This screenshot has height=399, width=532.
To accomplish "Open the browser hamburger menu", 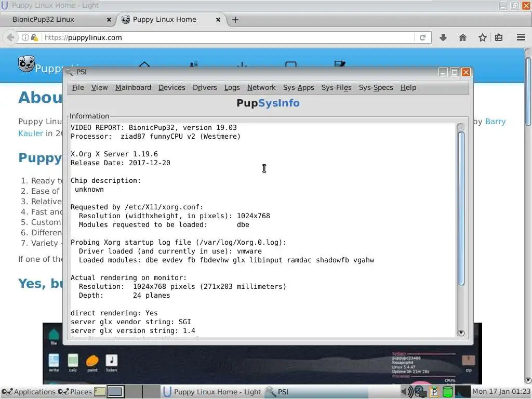I will (x=521, y=37).
